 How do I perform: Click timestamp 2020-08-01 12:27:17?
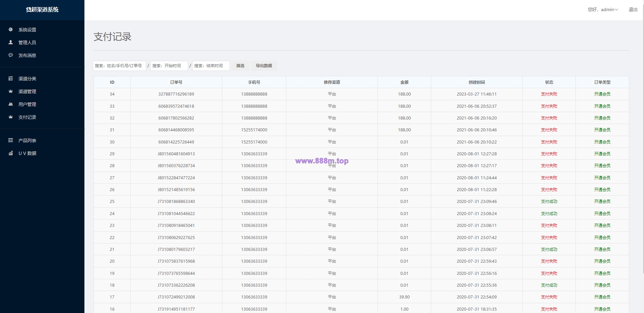477,166
